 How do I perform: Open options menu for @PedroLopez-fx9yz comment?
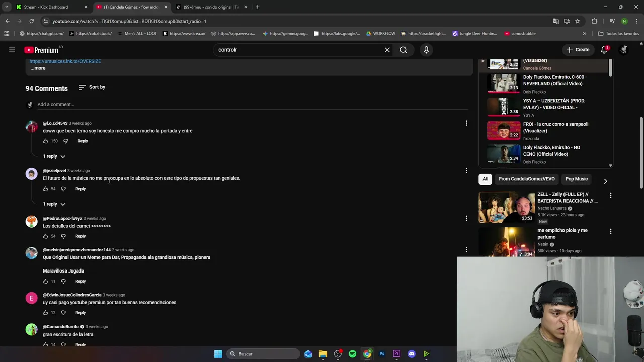pos(466,218)
